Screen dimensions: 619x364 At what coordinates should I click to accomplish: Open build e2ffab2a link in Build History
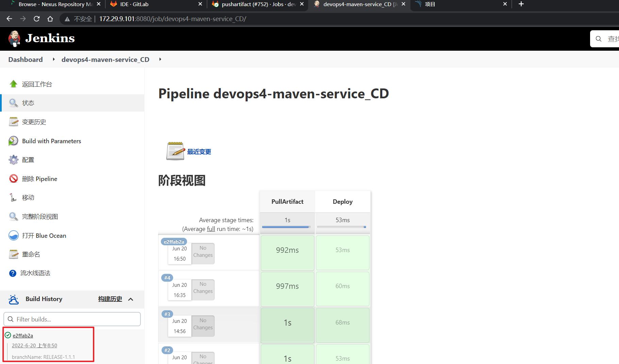[x=23, y=335]
